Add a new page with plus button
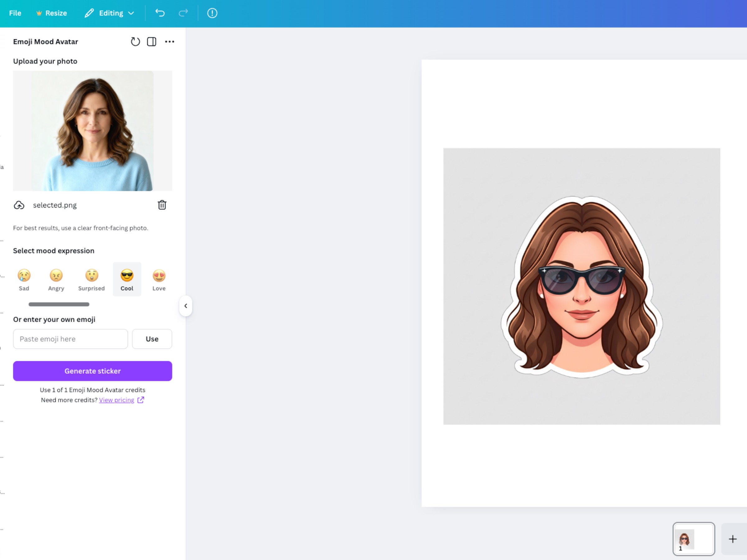The height and width of the screenshot is (560, 747). pos(733,539)
